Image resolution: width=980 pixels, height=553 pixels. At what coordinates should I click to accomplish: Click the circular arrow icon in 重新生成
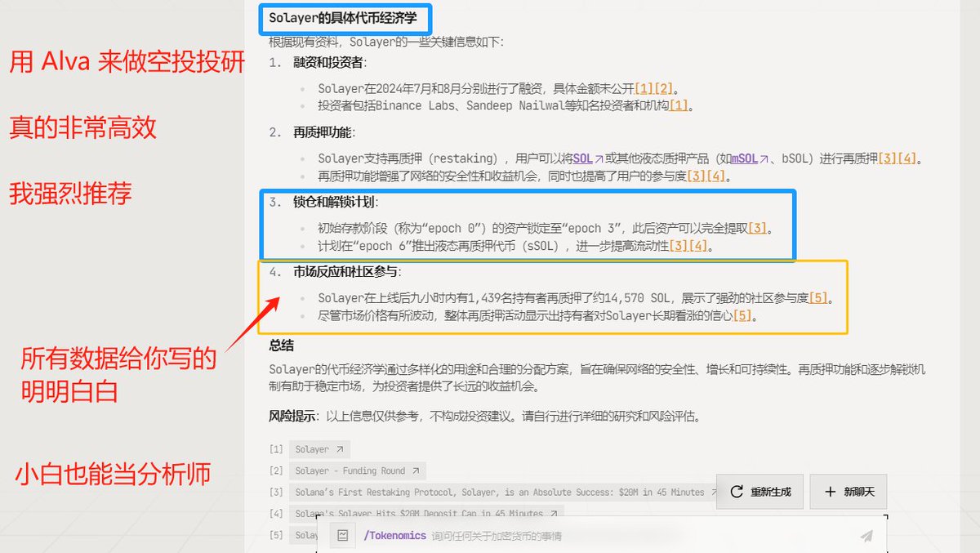click(737, 492)
